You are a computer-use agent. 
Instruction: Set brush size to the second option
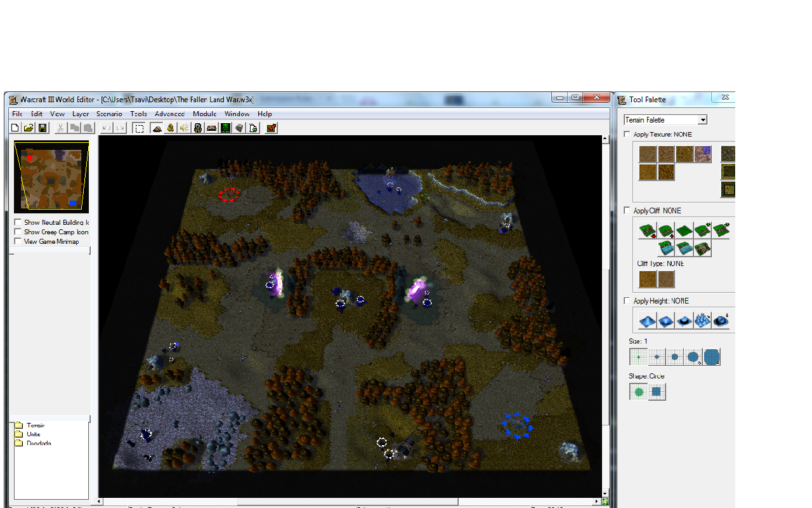[x=657, y=357]
